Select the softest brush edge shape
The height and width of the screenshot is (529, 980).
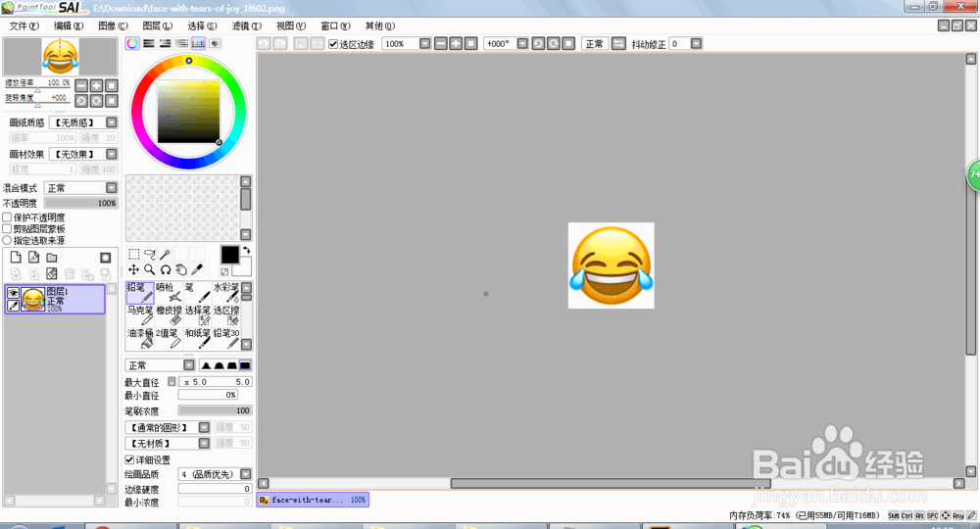pos(206,365)
